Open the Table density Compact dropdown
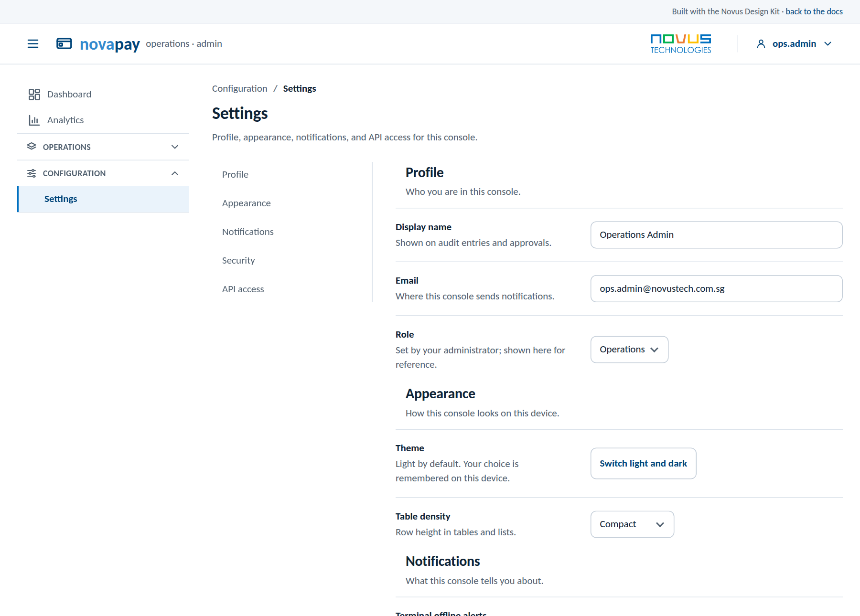Screen dimensions: 860x616 [x=632, y=524]
